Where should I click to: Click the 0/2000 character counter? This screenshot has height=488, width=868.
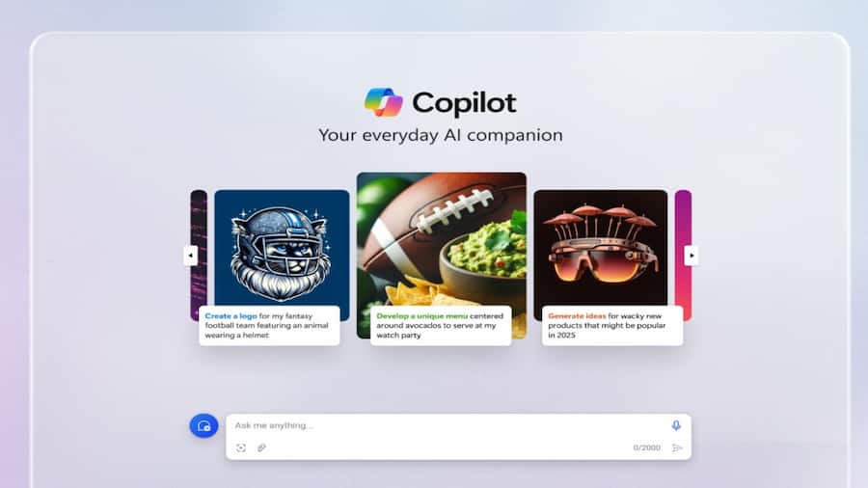tap(646, 447)
